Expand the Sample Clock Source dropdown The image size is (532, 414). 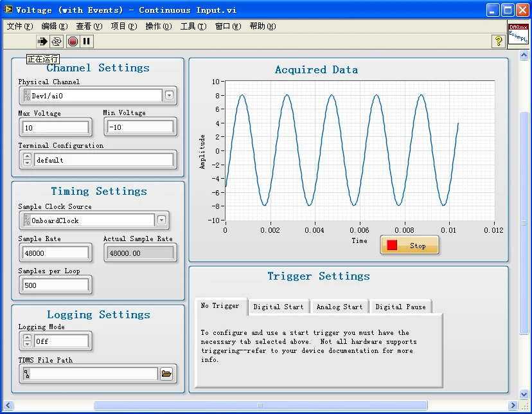[x=161, y=221]
